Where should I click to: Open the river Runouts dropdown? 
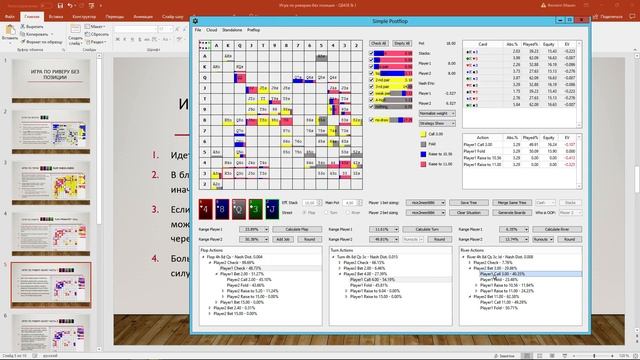click(543, 240)
